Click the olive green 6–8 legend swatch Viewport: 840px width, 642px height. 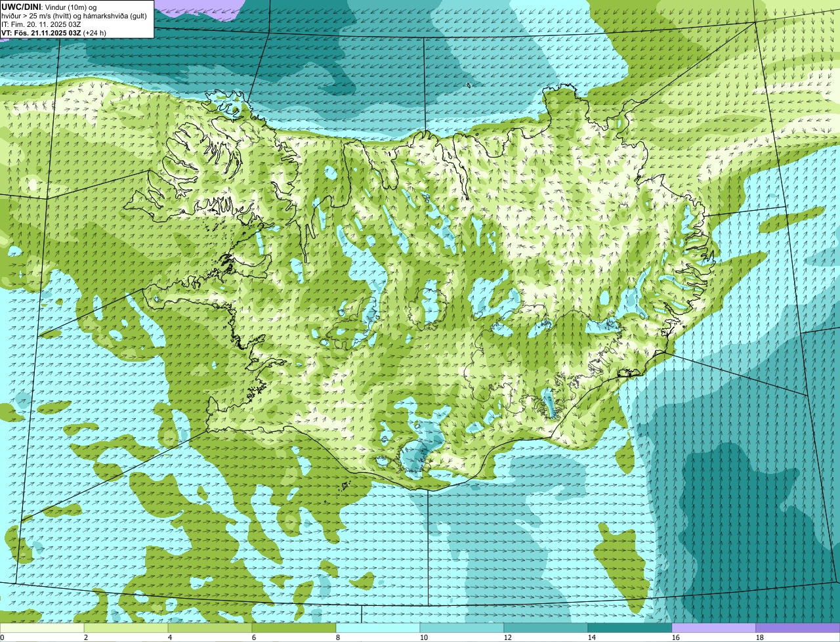pyautogui.click(x=294, y=628)
